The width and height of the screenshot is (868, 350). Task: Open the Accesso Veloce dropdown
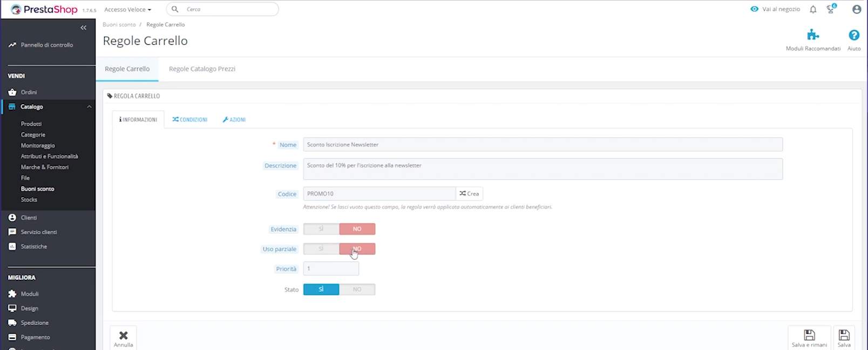click(128, 9)
